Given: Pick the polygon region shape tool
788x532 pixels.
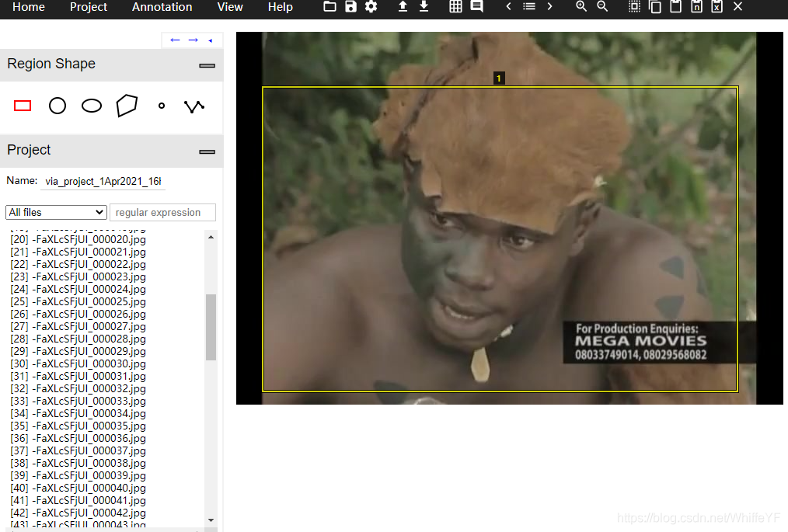Looking at the screenshot, I should [x=127, y=106].
